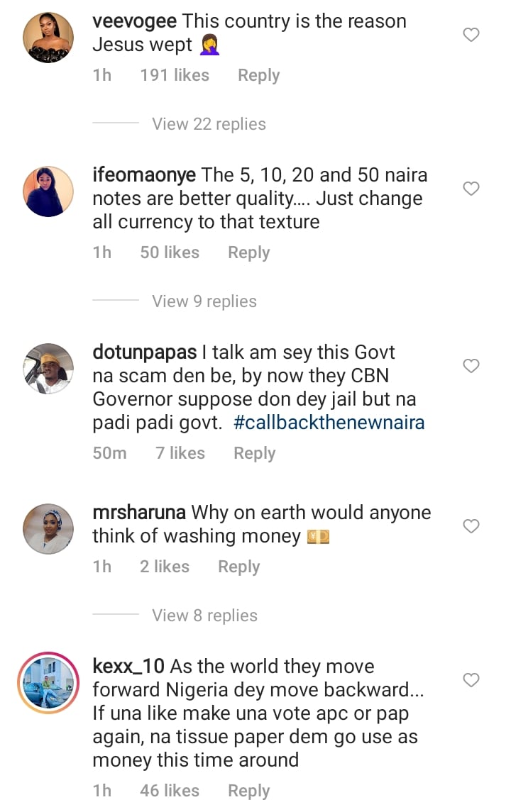
Task: View the 191 likes list
Action: click(175, 76)
